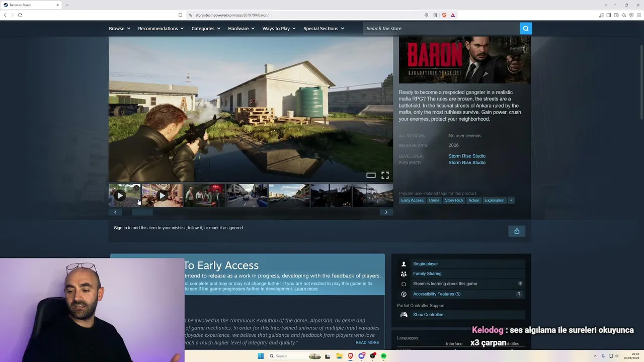Open the Storm Rise Studio publisher link
Screen dimensions: 644x362
click(467, 163)
